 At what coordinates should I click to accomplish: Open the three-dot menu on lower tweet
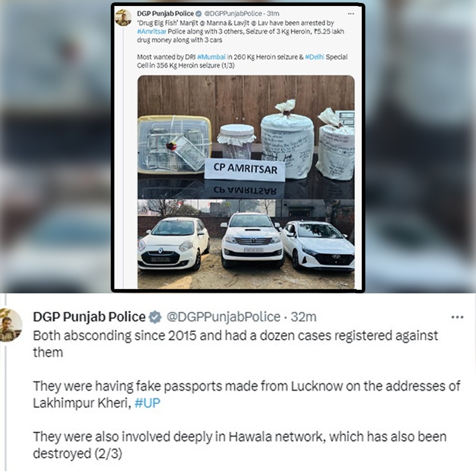(x=457, y=317)
